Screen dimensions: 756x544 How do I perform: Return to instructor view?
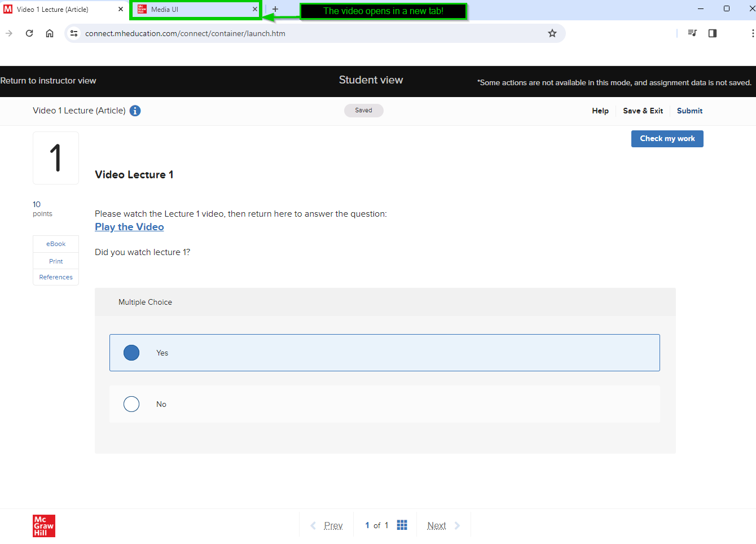[49, 81]
